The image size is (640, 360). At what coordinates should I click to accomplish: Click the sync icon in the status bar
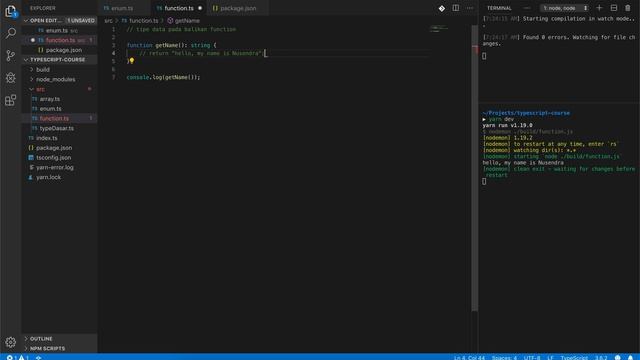click(38, 358)
